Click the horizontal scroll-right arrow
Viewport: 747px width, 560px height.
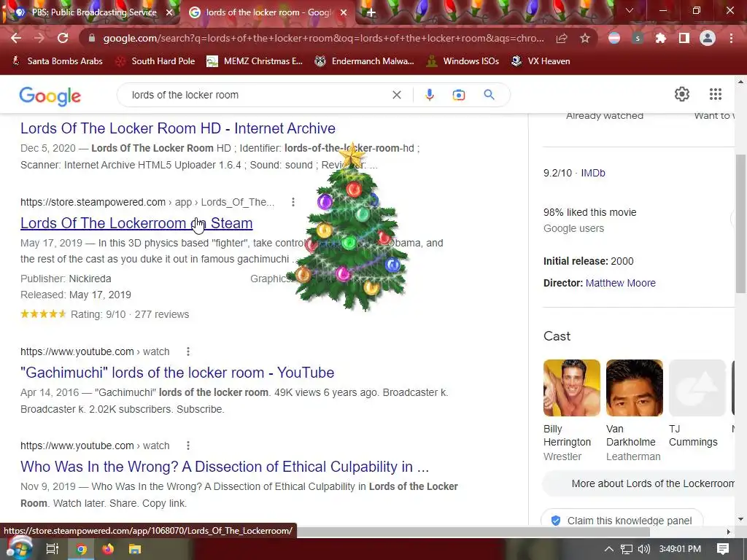click(x=728, y=532)
